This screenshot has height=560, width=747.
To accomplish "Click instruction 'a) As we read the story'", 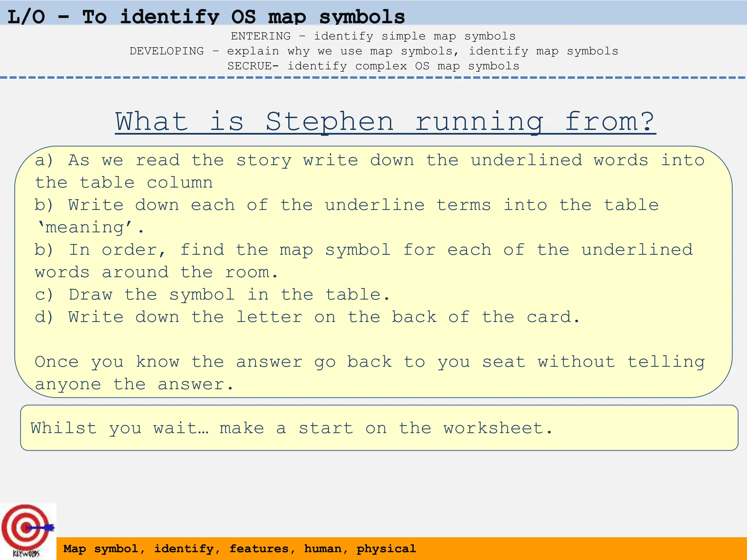I will pyautogui.click(x=369, y=171).
